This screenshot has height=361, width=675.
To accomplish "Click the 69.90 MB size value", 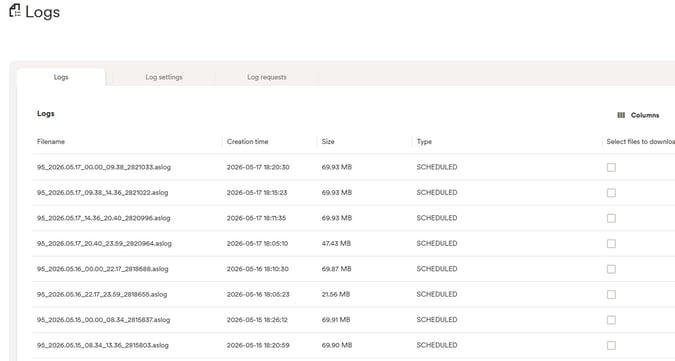I will [337, 345].
